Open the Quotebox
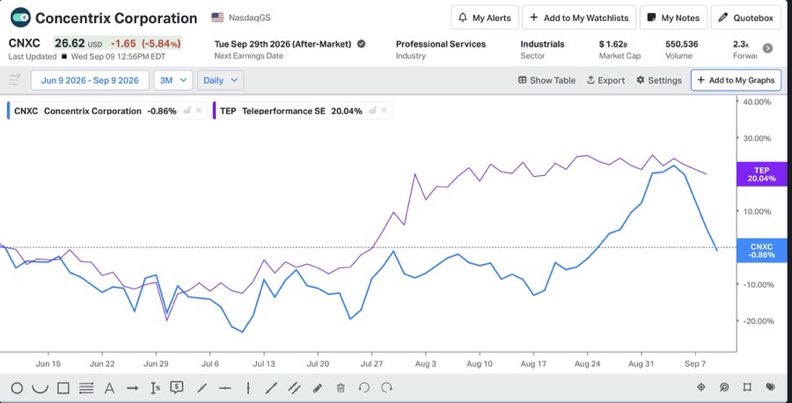This screenshot has height=403, width=792. click(x=746, y=18)
